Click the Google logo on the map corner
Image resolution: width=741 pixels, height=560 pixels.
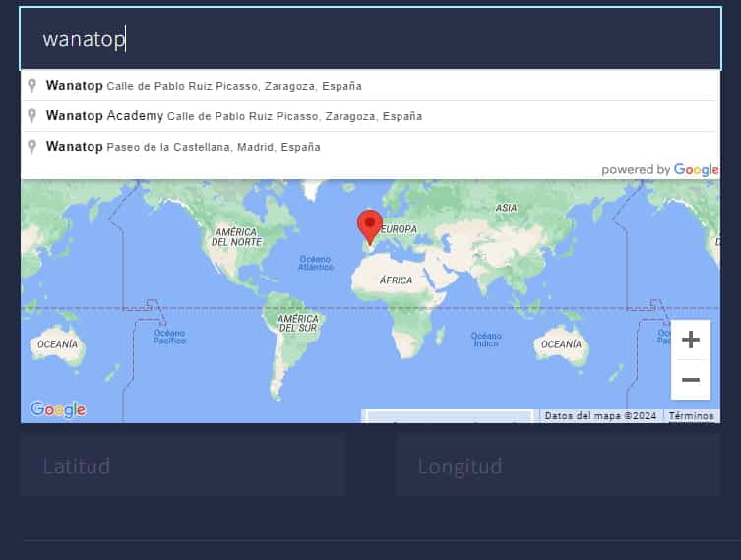tap(58, 409)
